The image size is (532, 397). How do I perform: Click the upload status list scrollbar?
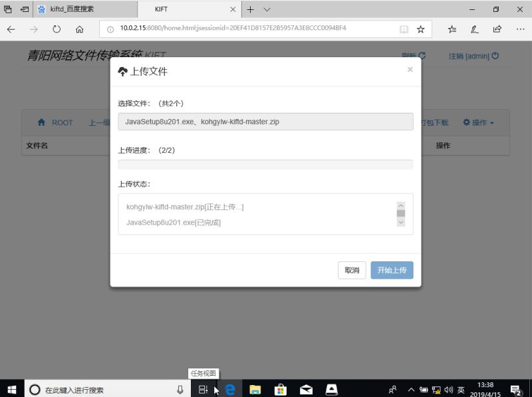[400, 213]
